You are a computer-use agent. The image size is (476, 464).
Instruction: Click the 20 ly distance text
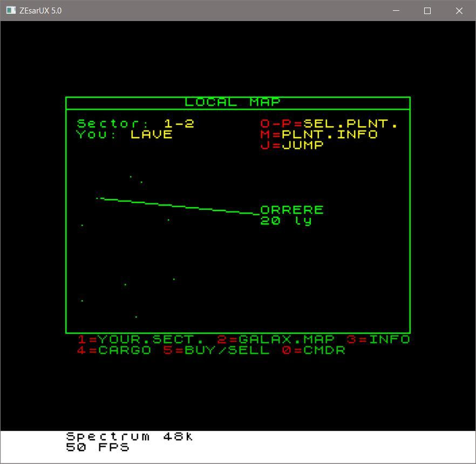point(286,220)
